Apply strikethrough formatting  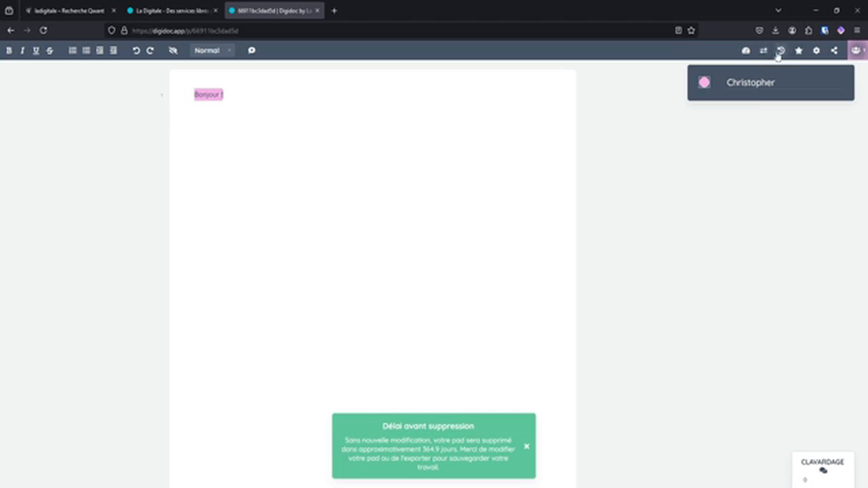pyautogui.click(x=50, y=50)
